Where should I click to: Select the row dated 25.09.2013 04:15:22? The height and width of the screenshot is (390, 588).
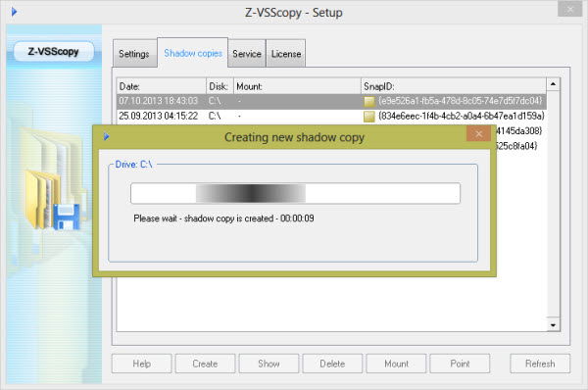(x=331, y=117)
